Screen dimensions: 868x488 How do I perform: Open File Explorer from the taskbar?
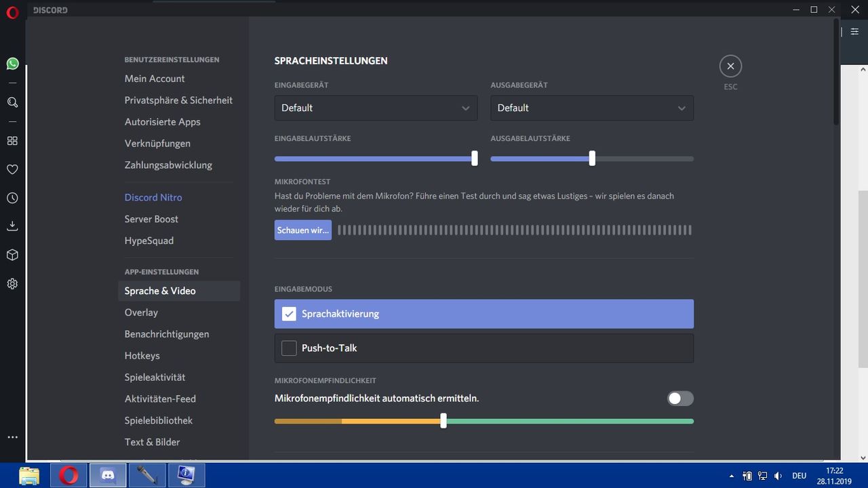pos(29,474)
